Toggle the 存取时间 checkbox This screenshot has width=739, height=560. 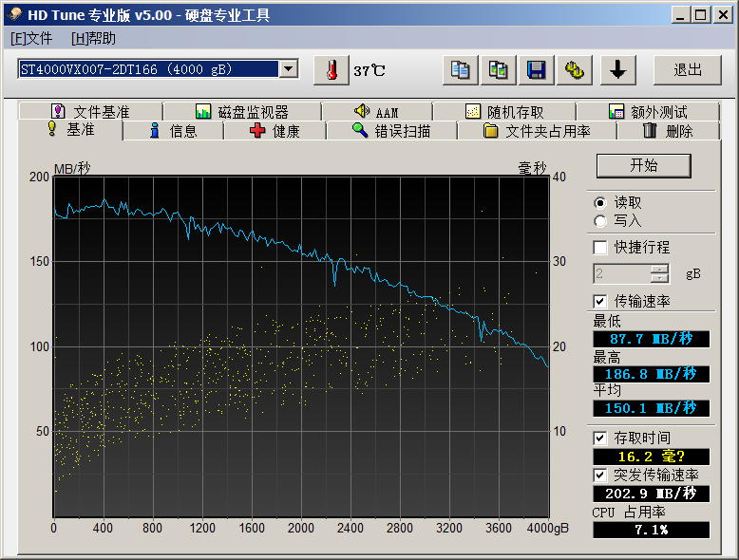pyautogui.click(x=600, y=439)
